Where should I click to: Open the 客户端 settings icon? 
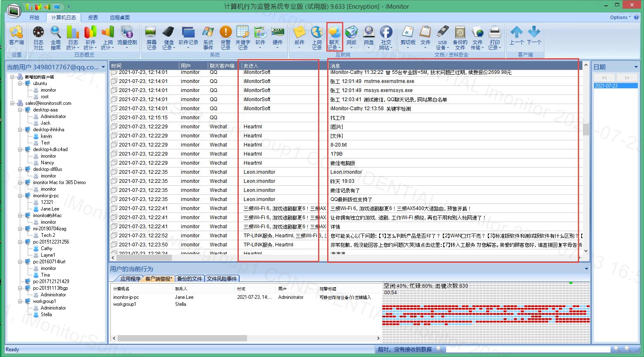coord(16,35)
